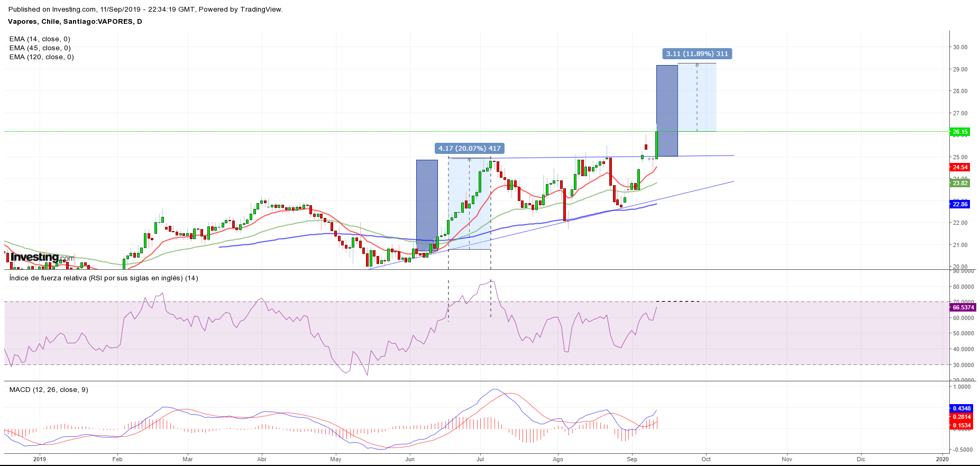The image size is (980, 466).
Task: Select the Dic label on the time axis
Action: (x=861, y=459)
